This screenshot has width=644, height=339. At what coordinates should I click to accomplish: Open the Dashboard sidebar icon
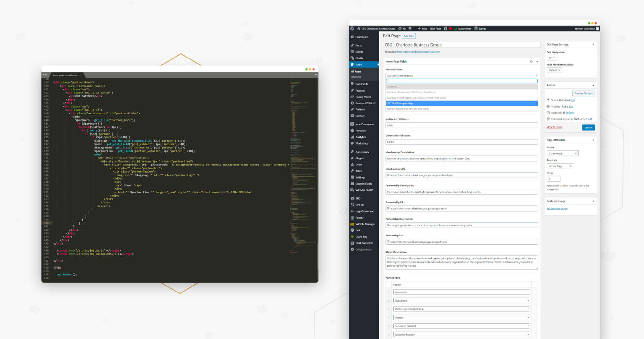coord(352,37)
